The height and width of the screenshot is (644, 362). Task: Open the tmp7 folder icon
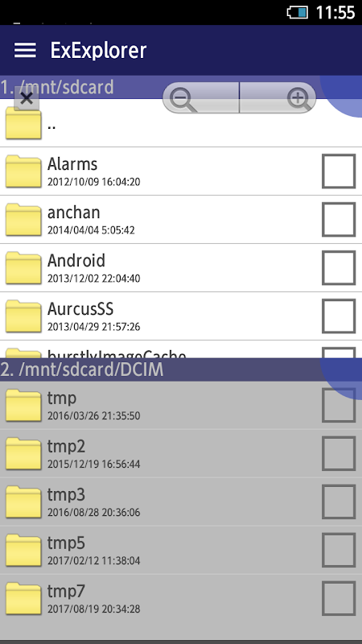click(23, 598)
